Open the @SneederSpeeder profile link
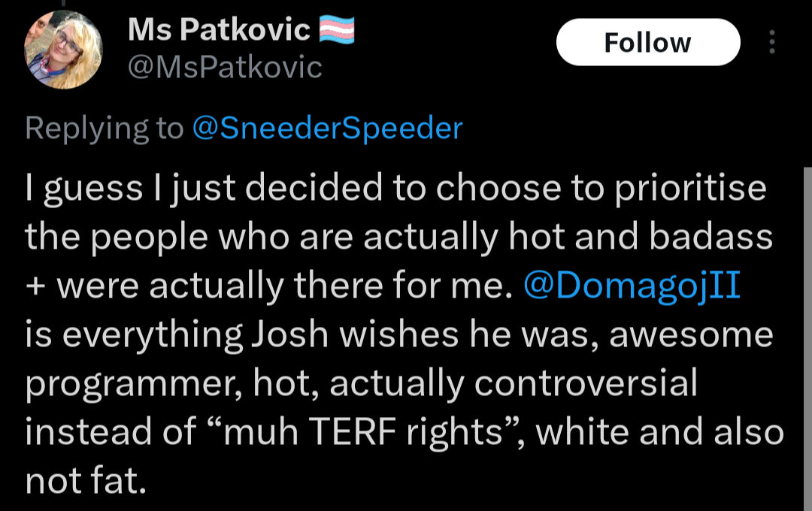This screenshot has height=511, width=812. pos(327,129)
